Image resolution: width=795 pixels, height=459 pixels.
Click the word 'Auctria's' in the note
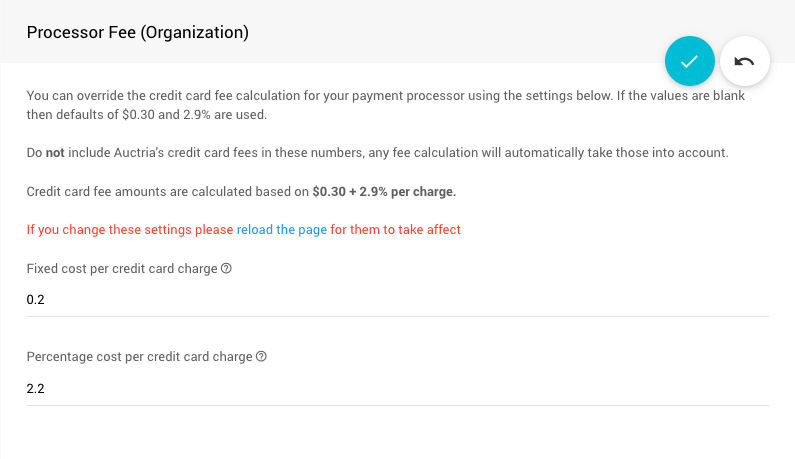(153, 153)
